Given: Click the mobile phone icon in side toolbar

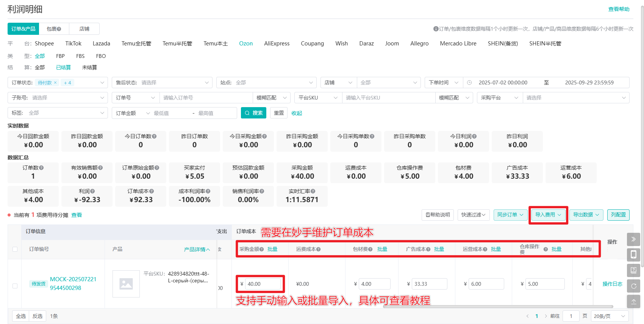Looking at the screenshot, I should (x=633, y=255).
